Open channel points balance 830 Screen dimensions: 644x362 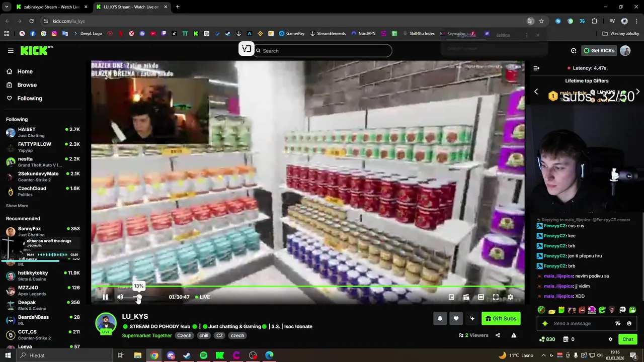pyautogui.click(x=547, y=339)
